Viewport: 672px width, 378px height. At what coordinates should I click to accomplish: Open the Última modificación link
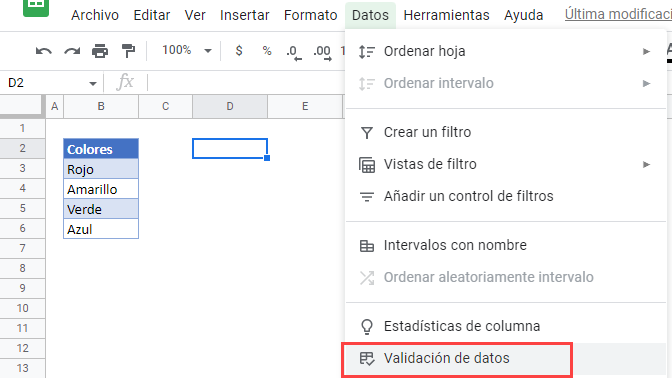618,14
